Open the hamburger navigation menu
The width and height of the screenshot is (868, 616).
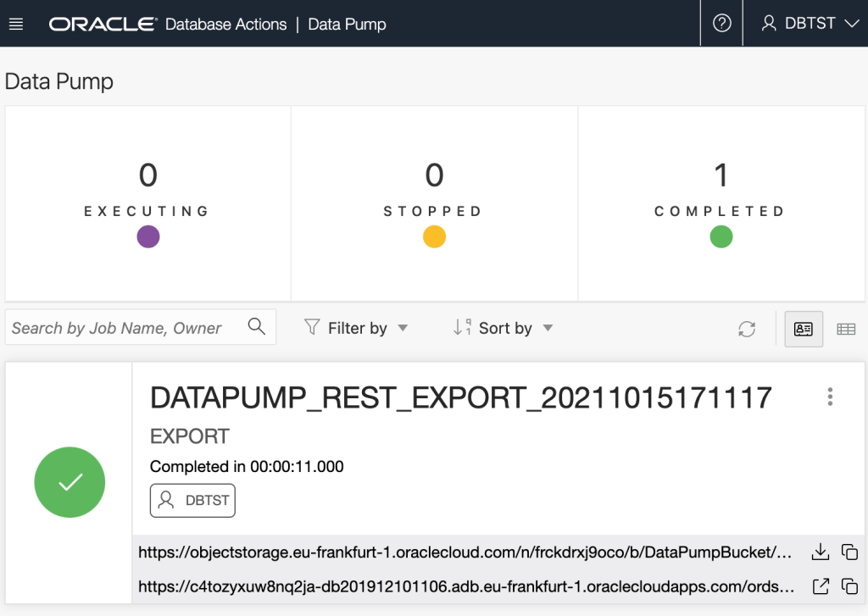pyautogui.click(x=15, y=24)
